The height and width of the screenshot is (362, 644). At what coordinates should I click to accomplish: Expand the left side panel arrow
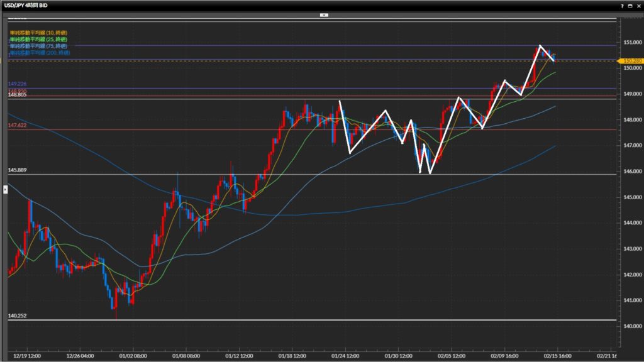pyautogui.click(x=6, y=188)
